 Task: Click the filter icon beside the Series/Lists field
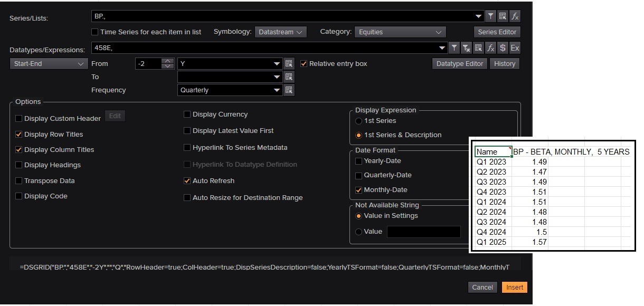(491, 16)
